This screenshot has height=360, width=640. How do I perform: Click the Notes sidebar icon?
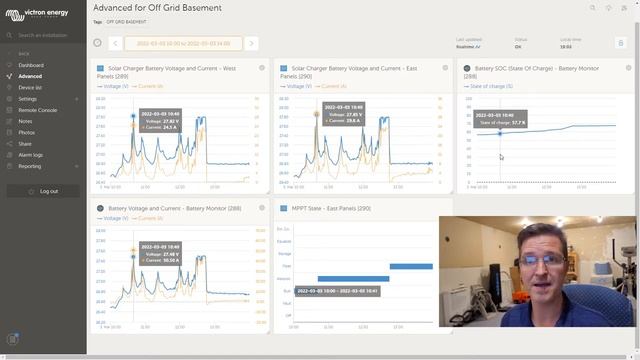point(9,122)
